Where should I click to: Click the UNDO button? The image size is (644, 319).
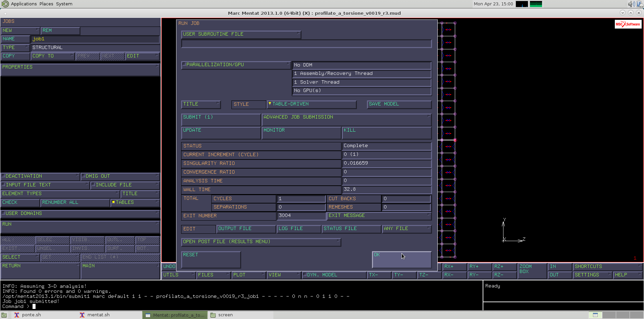tap(169, 267)
